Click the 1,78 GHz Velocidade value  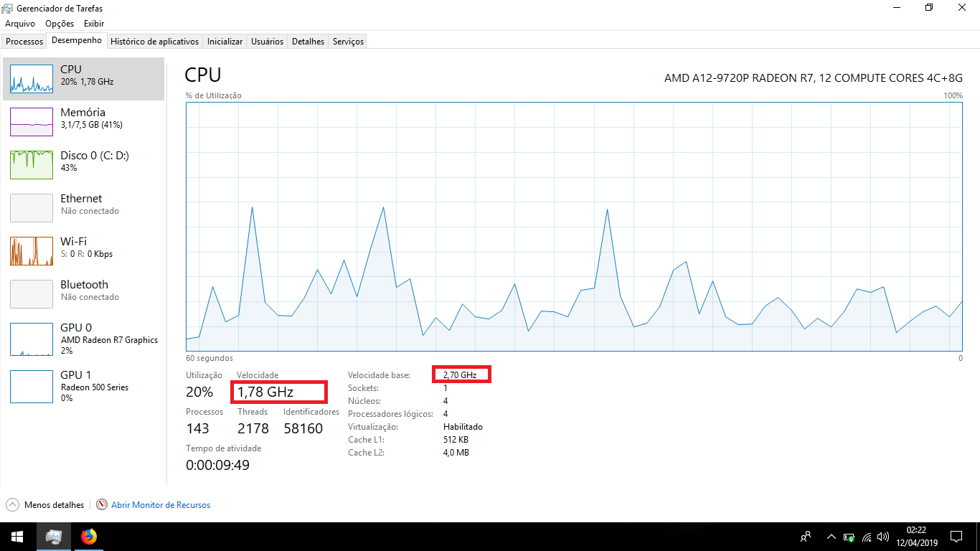[x=265, y=392]
